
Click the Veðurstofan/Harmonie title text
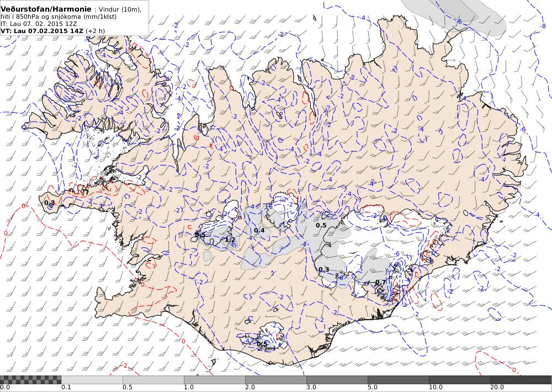coord(46,9)
